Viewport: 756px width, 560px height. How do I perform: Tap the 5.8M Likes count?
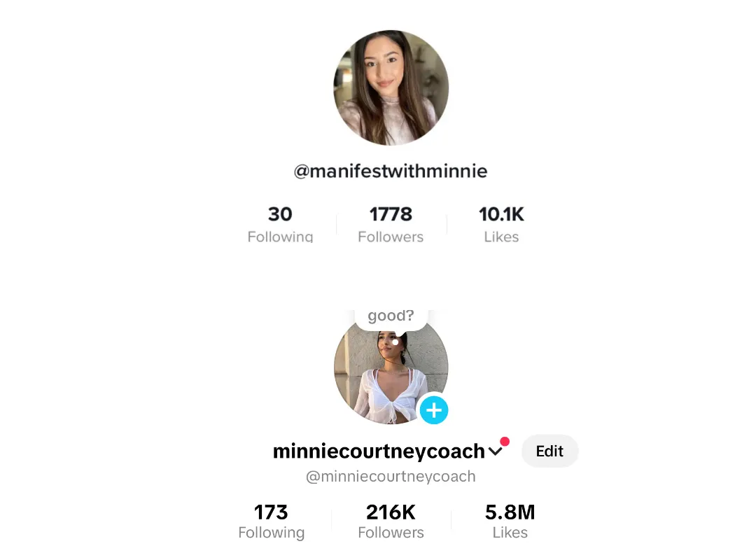click(x=510, y=521)
